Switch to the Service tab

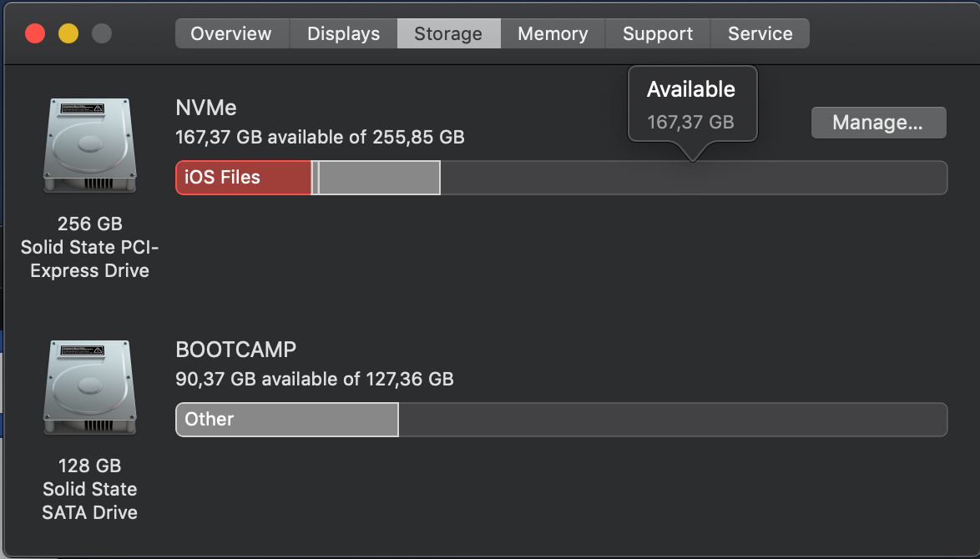pyautogui.click(x=760, y=33)
